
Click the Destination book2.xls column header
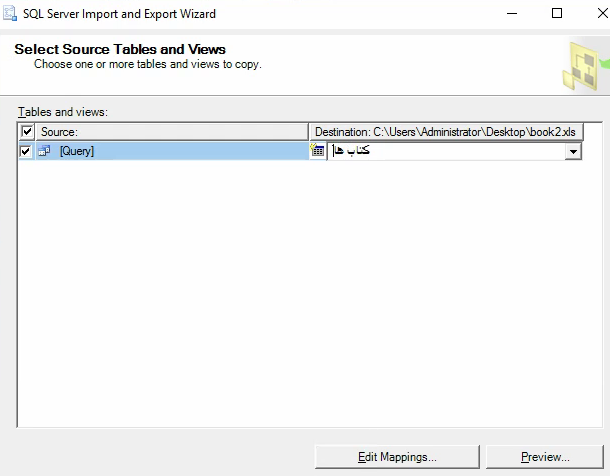[x=446, y=132]
